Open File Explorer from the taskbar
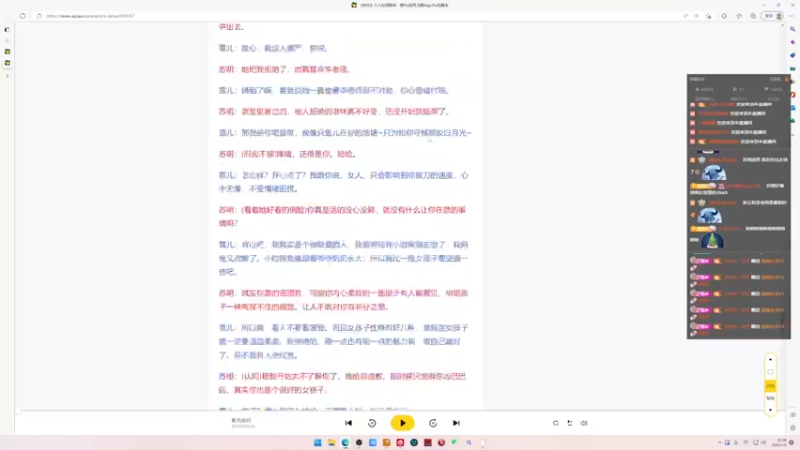The width and height of the screenshot is (800, 450). [331, 442]
